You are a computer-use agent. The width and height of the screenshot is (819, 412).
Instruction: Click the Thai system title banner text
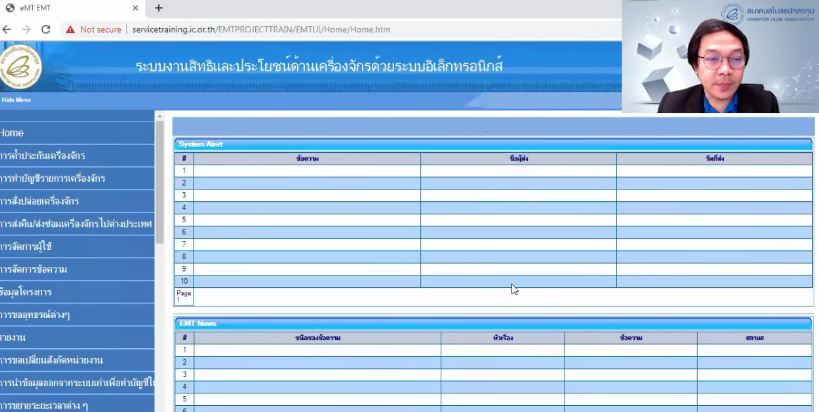coord(319,66)
